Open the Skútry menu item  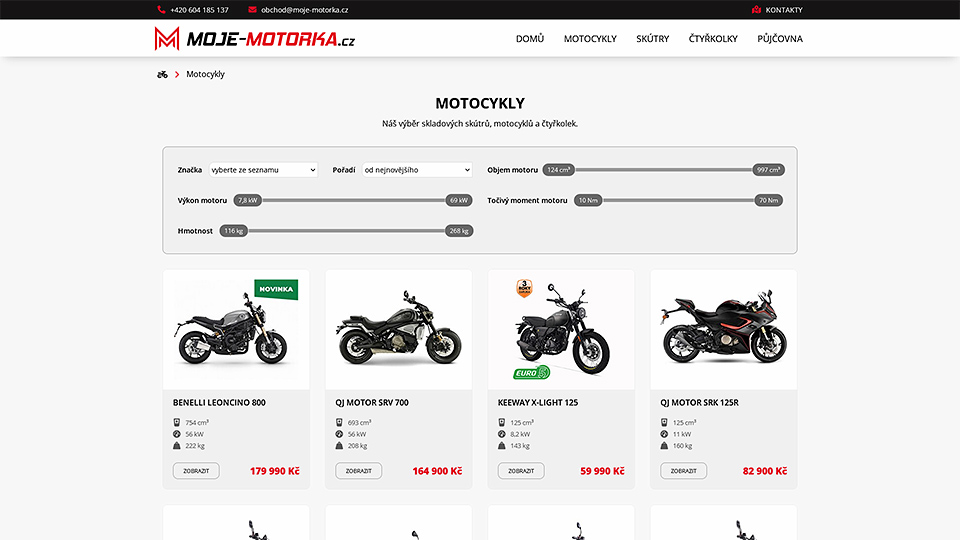(653, 39)
